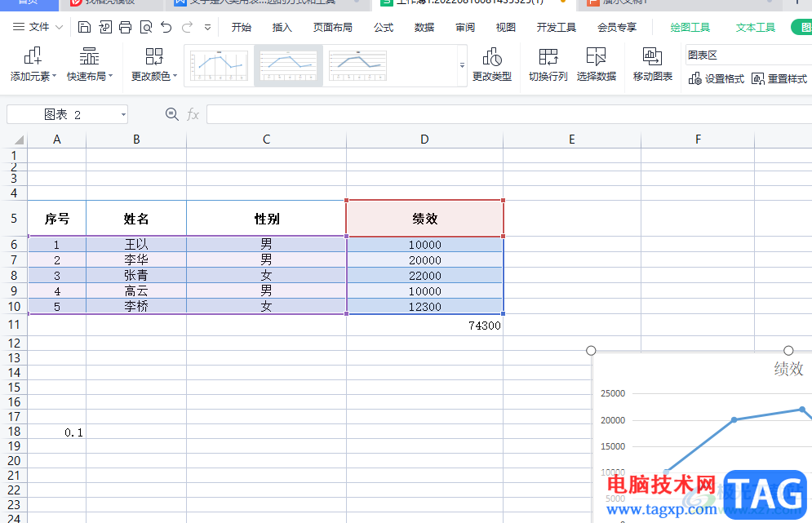Click the 选择数据 icon

pyautogui.click(x=596, y=56)
